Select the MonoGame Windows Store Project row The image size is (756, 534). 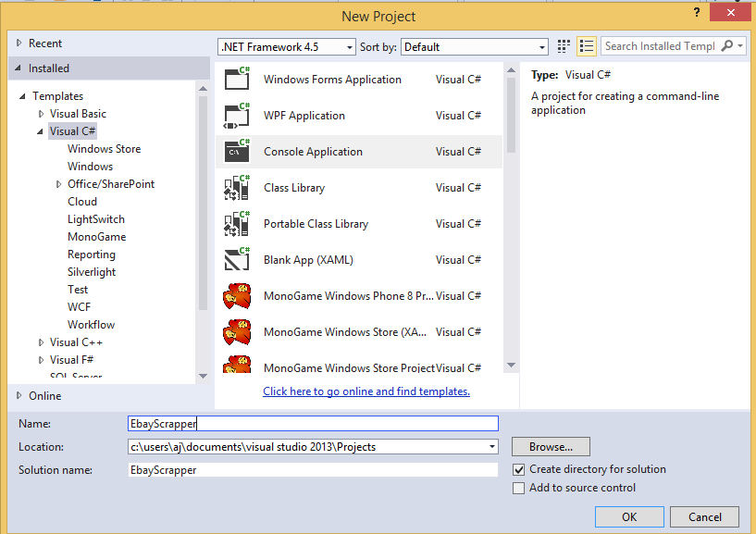[x=359, y=365]
